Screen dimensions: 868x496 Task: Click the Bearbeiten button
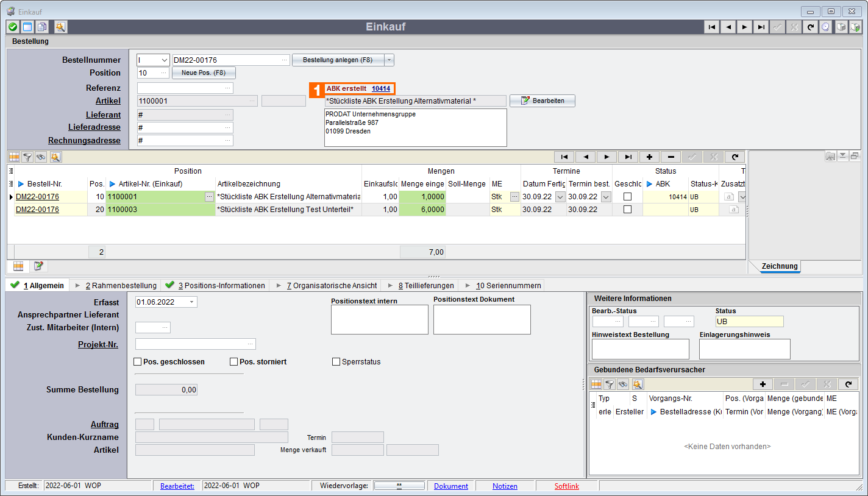[542, 101]
